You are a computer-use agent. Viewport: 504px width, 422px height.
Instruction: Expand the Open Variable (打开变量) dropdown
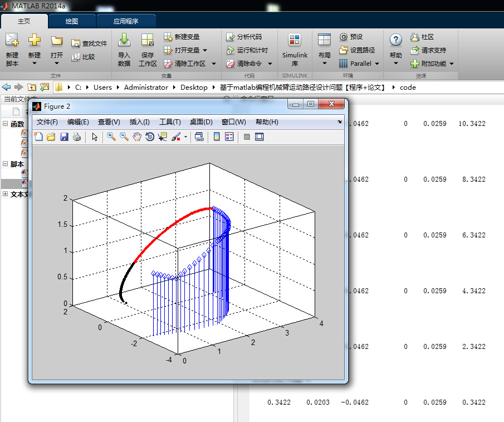coord(205,51)
